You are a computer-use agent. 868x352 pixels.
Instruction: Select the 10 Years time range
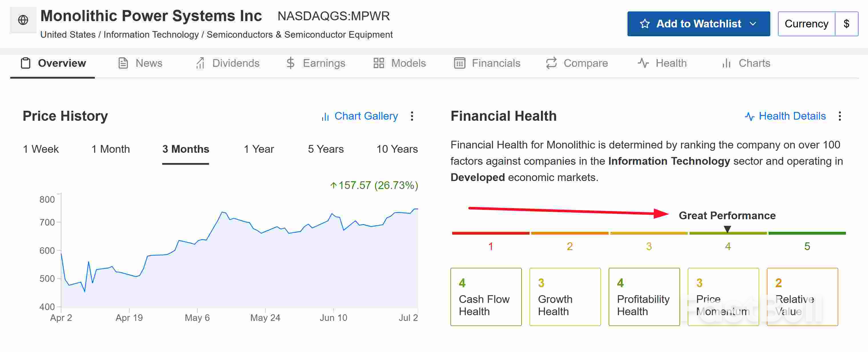click(x=397, y=149)
